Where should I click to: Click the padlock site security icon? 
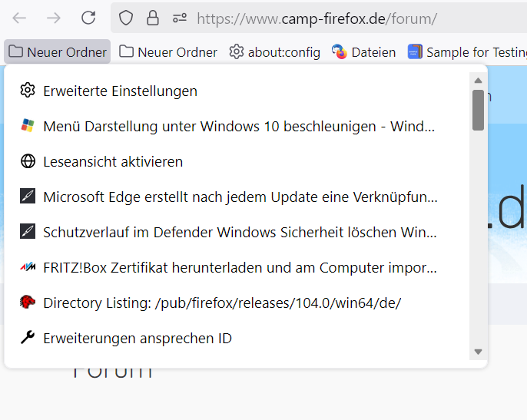pyautogui.click(x=153, y=18)
